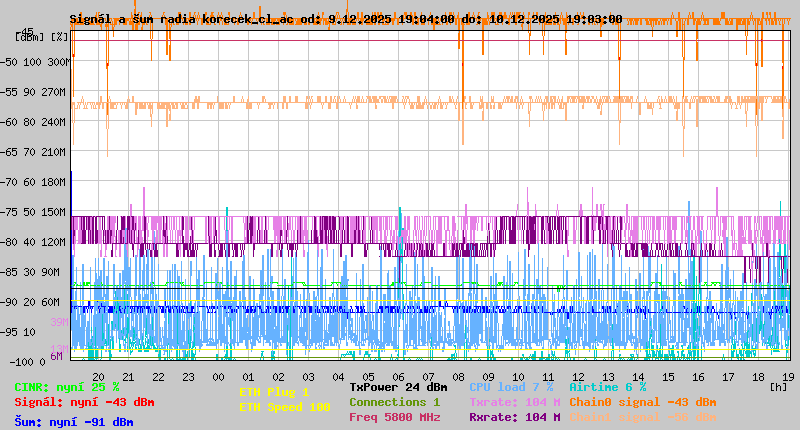Click the red Signál legend label
Viewport: 800px width, 430px height.
(84, 403)
